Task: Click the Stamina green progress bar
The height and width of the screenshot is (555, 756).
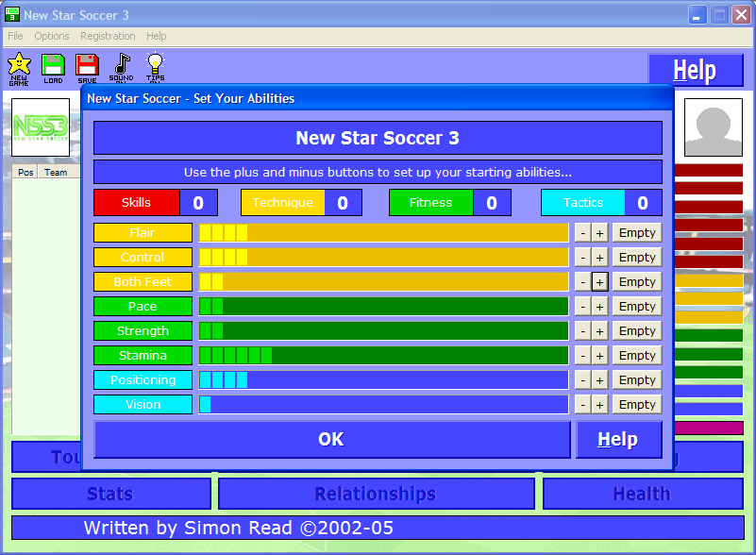Action: point(383,356)
